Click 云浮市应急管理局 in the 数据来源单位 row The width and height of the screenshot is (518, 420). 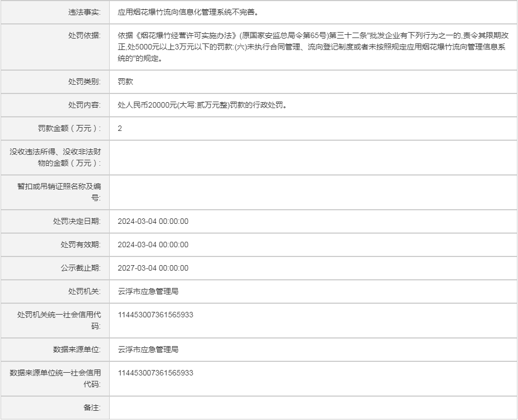148,349
